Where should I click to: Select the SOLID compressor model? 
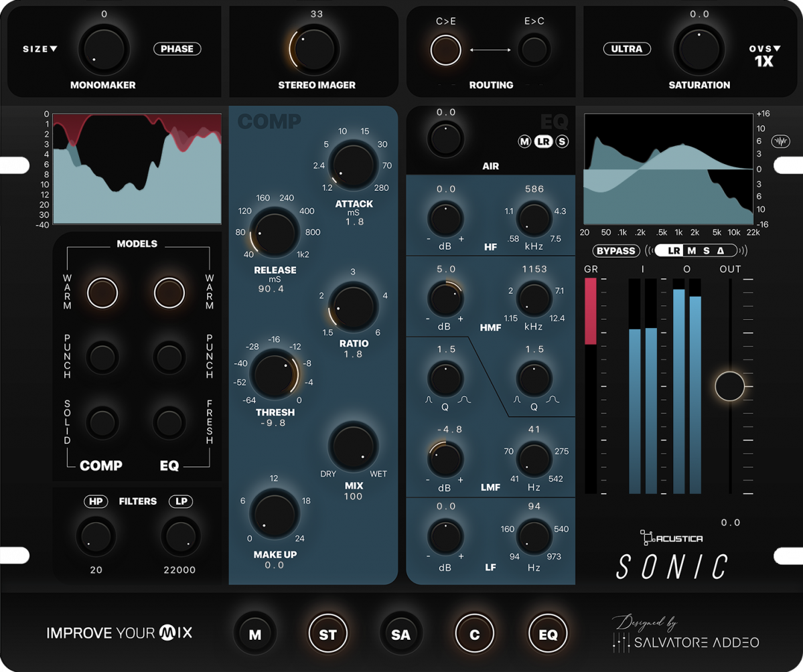(102, 422)
